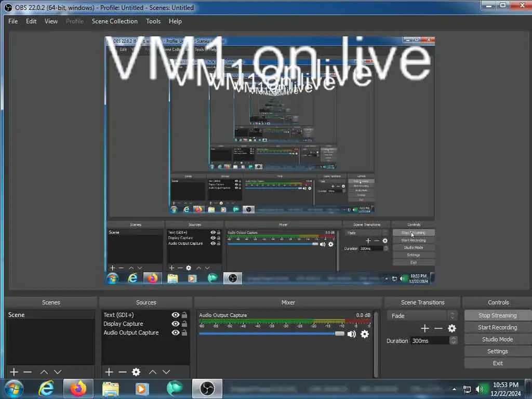
Task: Open the Help menu
Action: (175, 21)
